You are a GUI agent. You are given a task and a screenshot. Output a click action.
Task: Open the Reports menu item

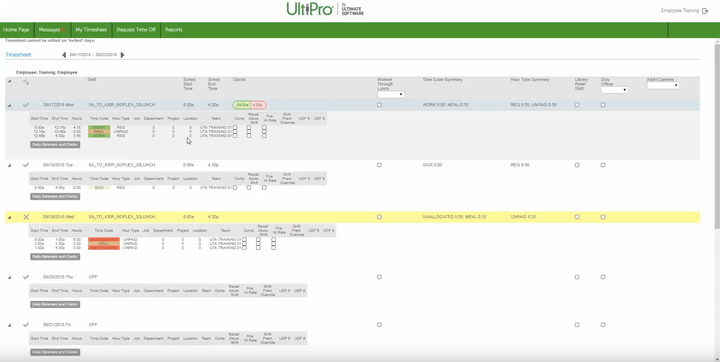pos(174,30)
